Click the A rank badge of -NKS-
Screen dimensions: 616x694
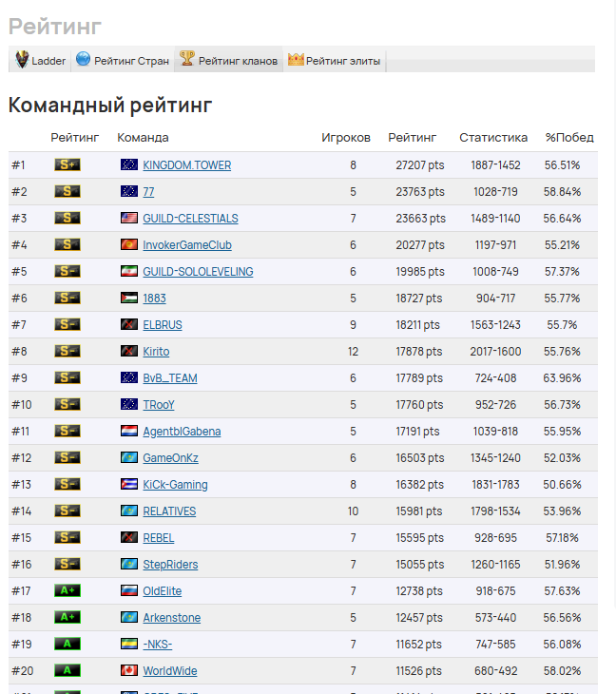point(67,644)
